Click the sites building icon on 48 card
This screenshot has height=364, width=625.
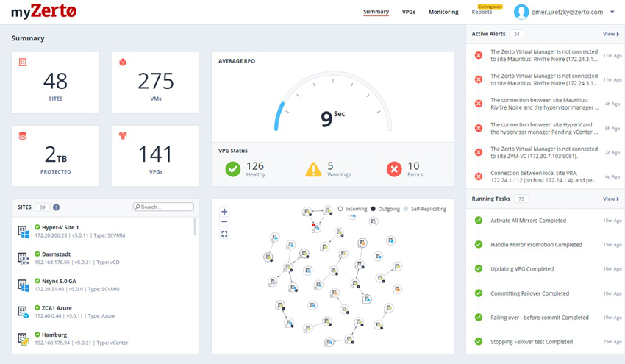click(23, 63)
